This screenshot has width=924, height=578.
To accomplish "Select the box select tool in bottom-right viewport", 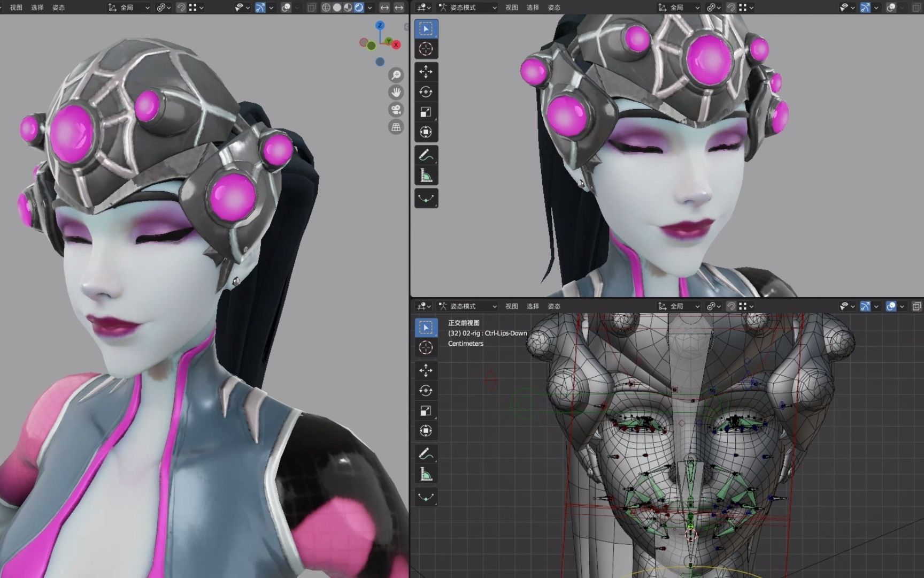I will click(x=426, y=328).
